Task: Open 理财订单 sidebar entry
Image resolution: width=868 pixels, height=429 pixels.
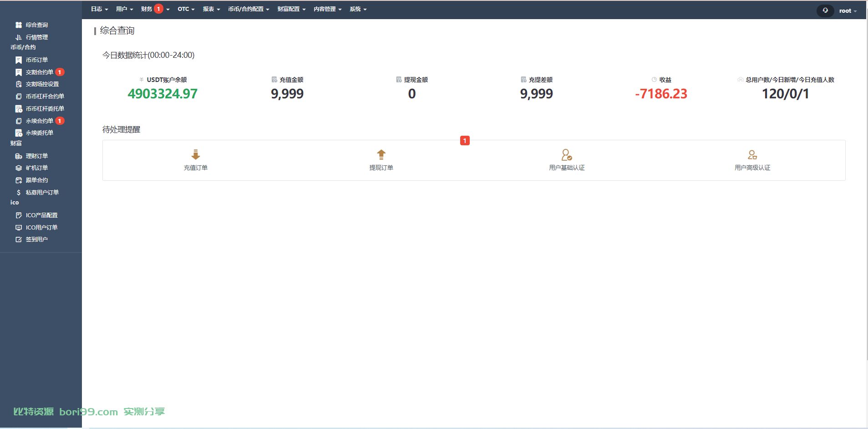Action: pos(37,156)
